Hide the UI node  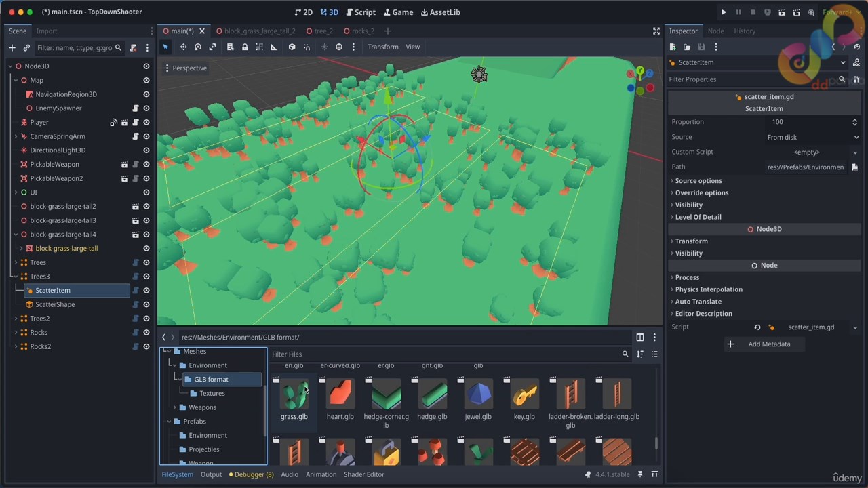146,192
